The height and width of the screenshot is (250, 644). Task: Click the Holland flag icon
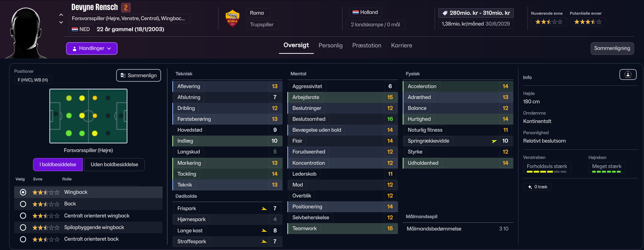(x=356, y=12)
